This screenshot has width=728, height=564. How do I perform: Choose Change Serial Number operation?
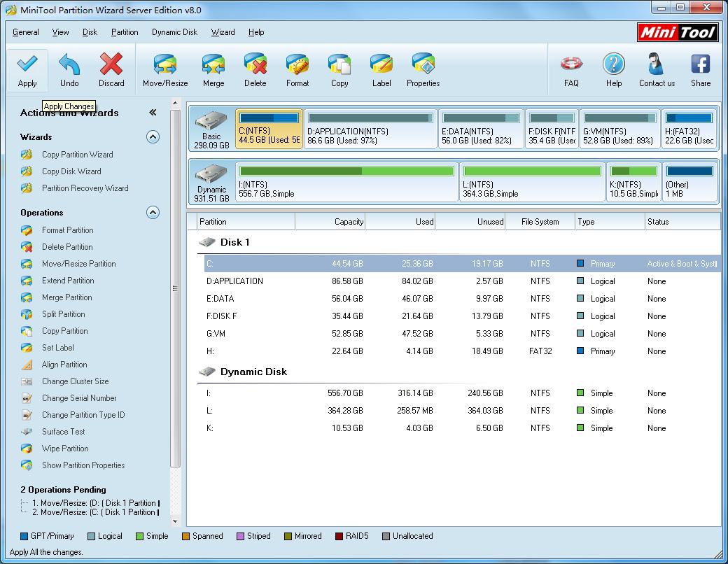[x=79, y=398]
